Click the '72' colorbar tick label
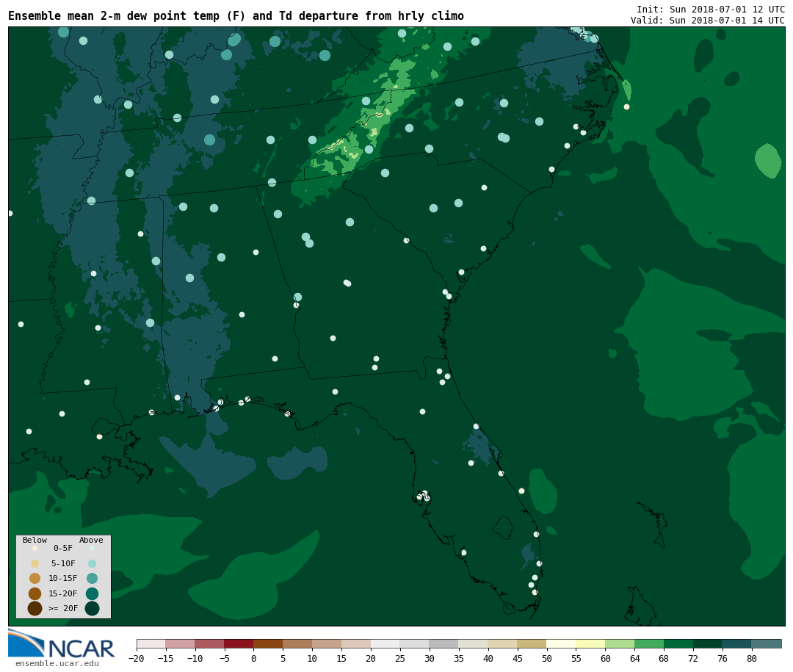 pyautogui.click(x=693, y=658)
